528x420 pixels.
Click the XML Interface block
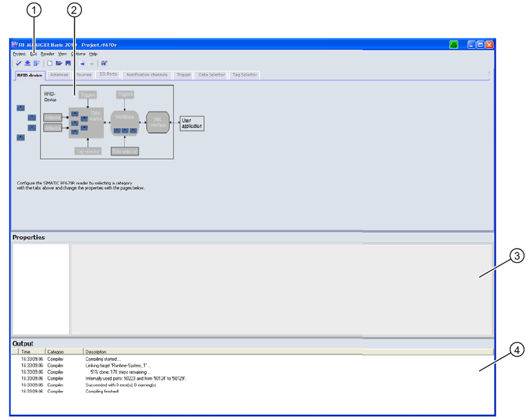[158, 123]
